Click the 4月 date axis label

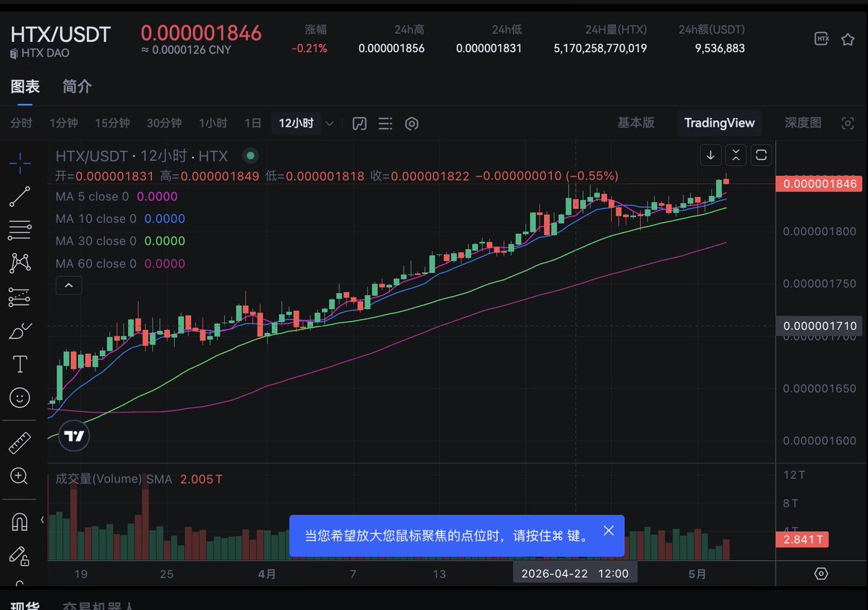click(267, 574)
